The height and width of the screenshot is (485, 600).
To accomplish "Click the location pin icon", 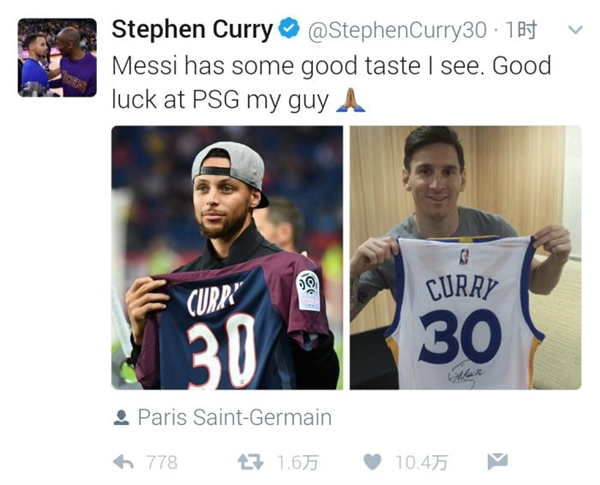I will [122, 417].
